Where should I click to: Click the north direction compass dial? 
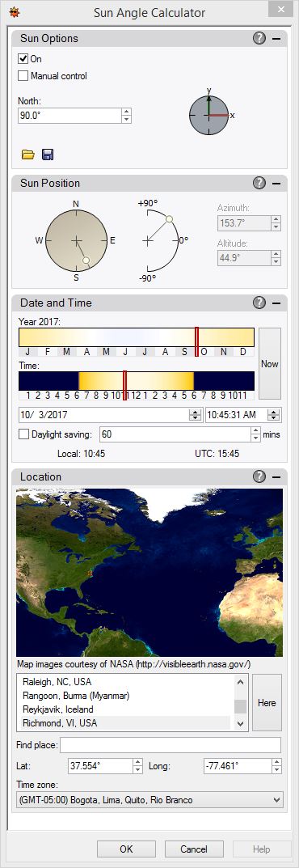pos(209,115)
